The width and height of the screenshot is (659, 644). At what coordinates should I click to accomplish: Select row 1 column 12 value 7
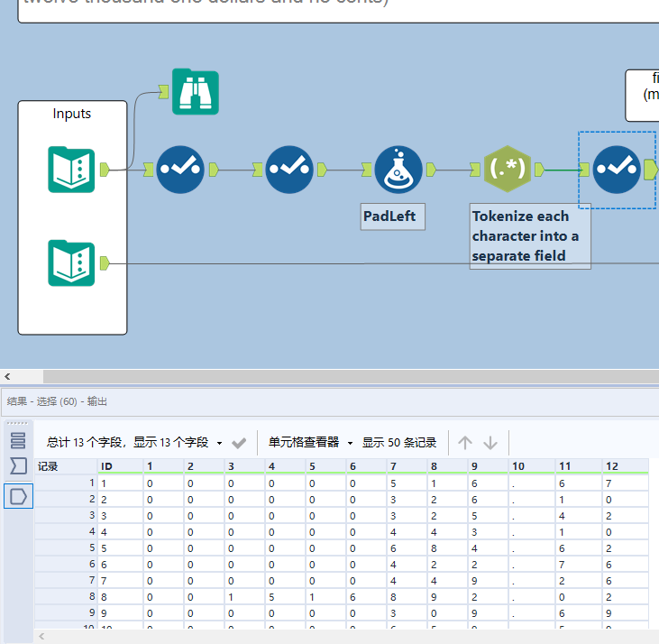click(x=625, y=483)
